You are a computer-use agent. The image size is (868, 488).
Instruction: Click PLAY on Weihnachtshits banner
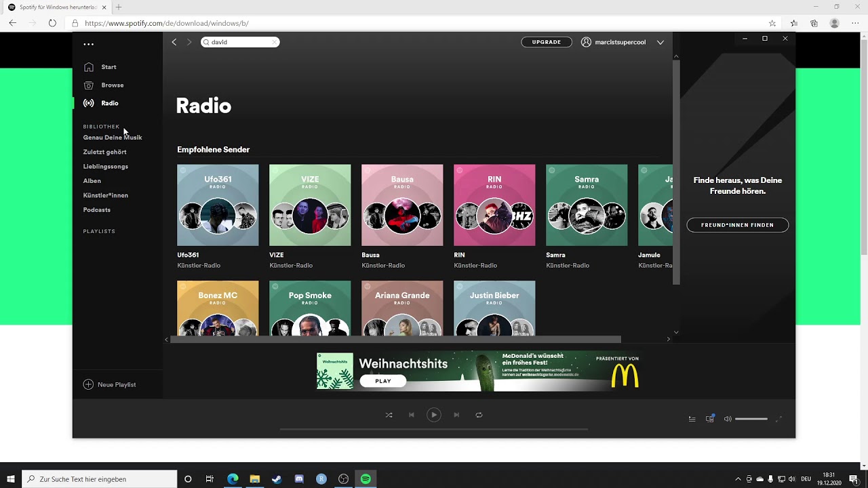tap(383, 381)
